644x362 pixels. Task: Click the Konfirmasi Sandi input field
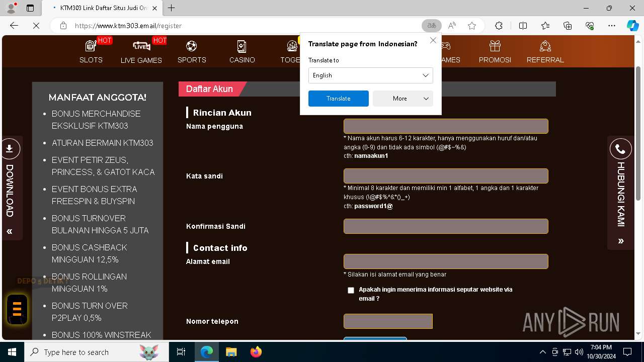(x=446, y=226)
